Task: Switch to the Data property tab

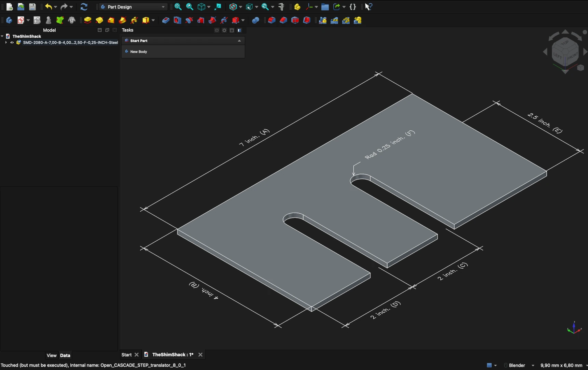Action: point(65,355)
